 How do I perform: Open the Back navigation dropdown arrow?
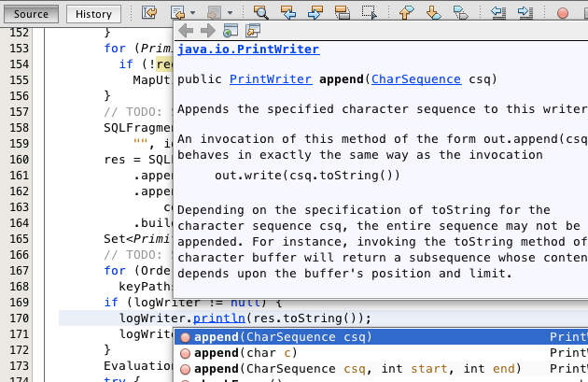click(192, 13)
